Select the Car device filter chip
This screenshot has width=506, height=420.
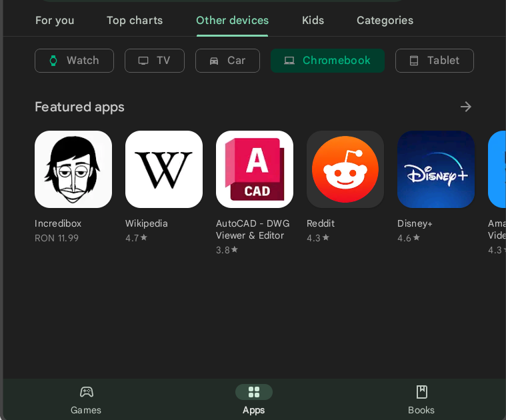pyautogui.click(x=227, y=61)
